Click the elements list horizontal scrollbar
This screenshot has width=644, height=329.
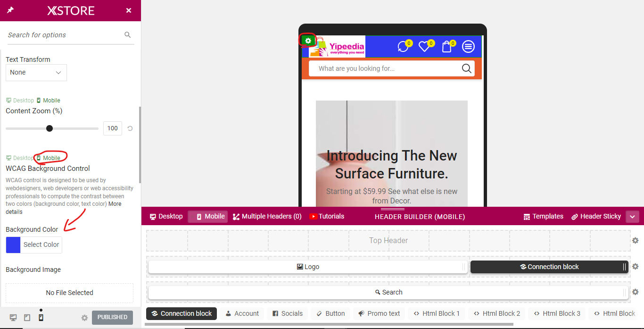[329, 324]
